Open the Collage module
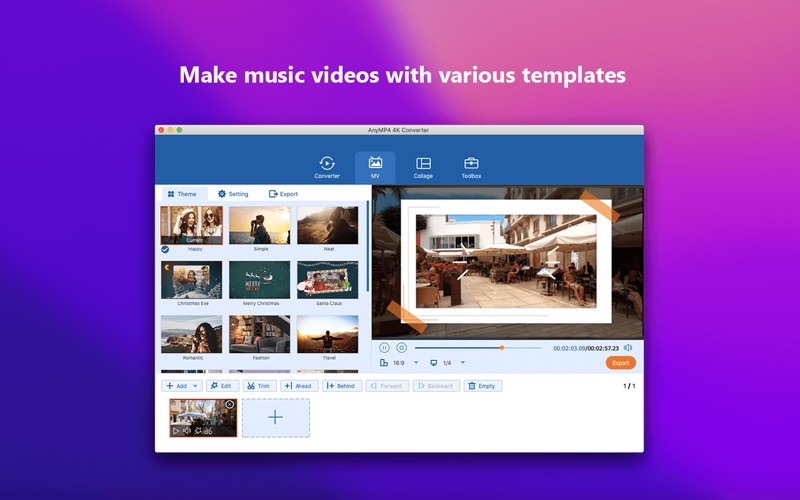Screen dimensions: 800x500 point(423,167)
